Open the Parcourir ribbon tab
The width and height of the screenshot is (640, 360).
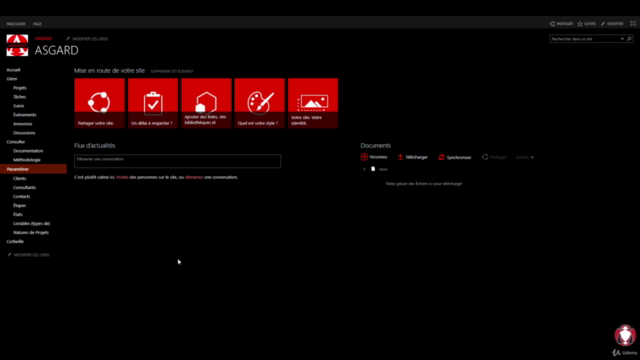pyautogui.click(x=16, y=24)
